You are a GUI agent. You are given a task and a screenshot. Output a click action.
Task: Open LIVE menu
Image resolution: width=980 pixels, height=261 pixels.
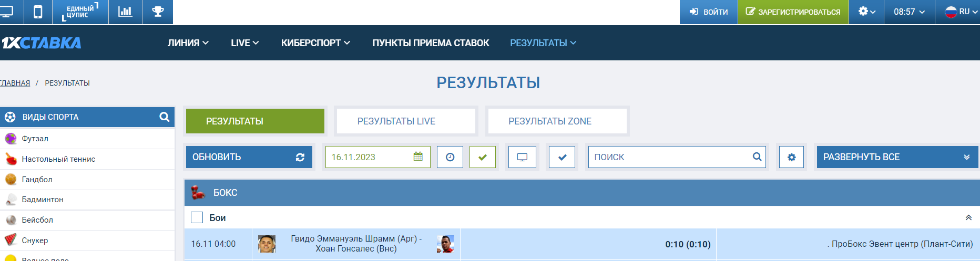[x=245, y=43]
